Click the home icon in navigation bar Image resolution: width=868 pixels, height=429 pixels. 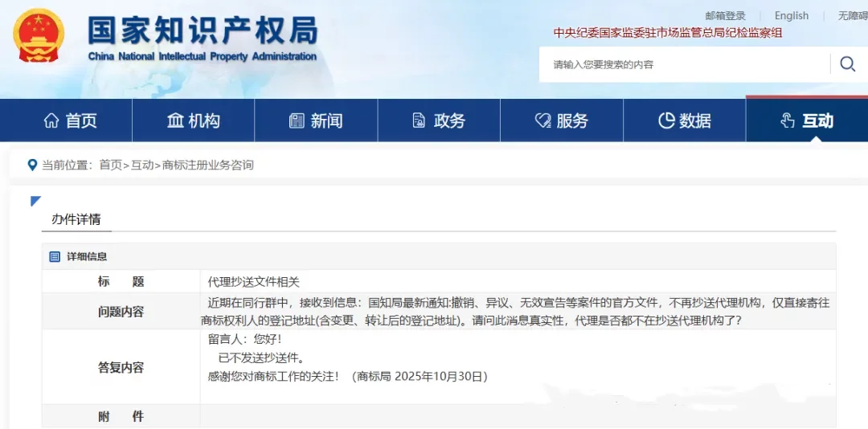51,121
